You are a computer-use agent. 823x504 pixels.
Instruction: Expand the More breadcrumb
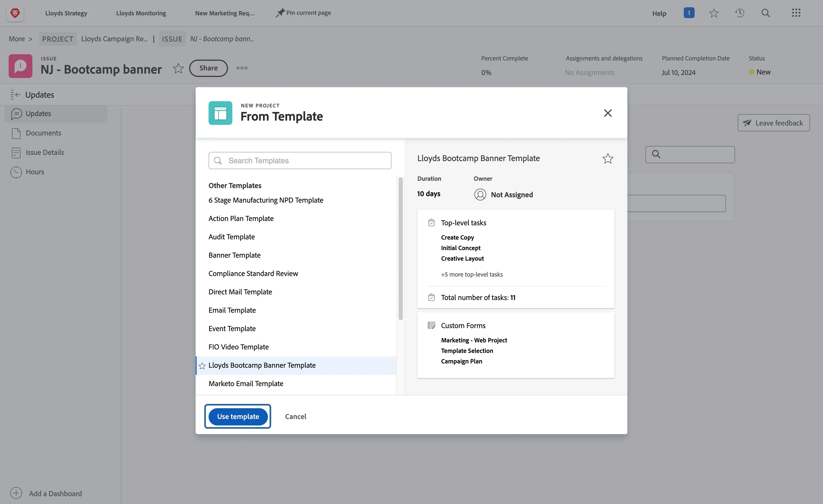pyautogui.click(x=17, y=39)
